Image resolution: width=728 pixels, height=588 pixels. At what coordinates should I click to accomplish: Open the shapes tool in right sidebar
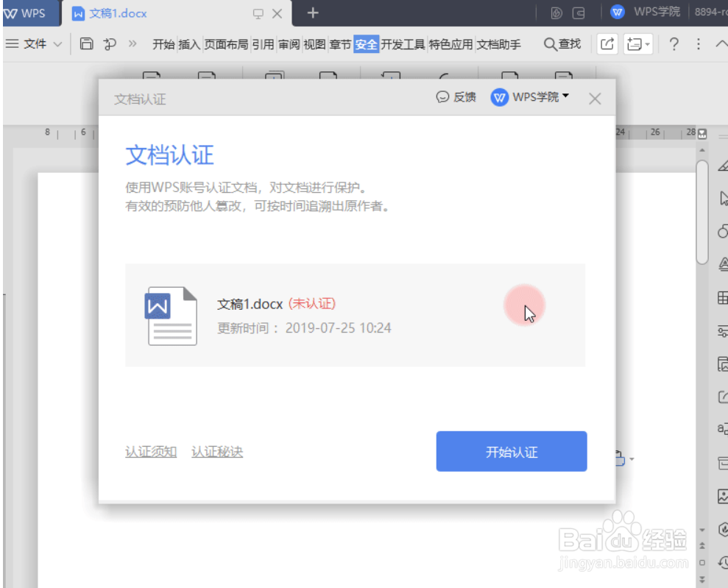pyautogui.click(x=723, y=230)
